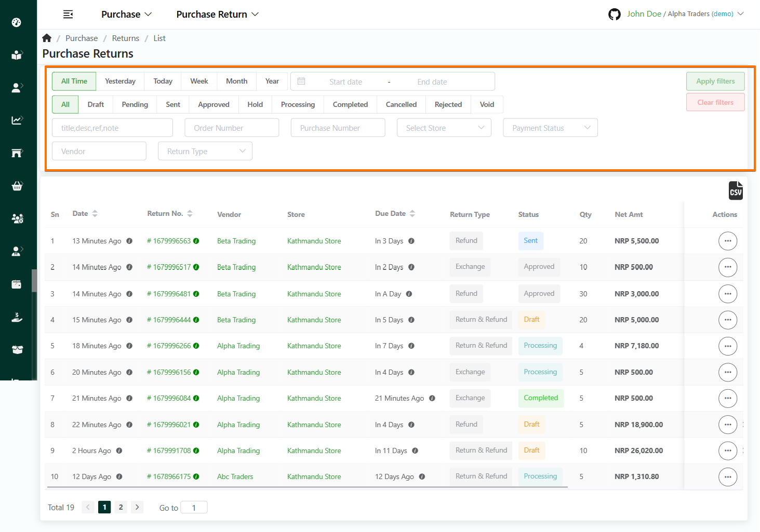Open the shopping basket sidebar icon
The width and height of the screenshot is (760, 532).
(x=17, y=186)
